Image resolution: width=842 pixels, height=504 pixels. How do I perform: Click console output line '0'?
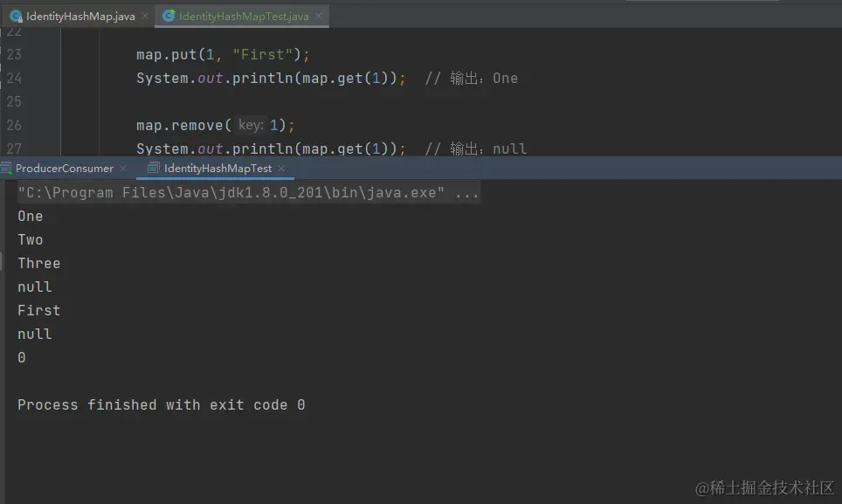point(22,358)
